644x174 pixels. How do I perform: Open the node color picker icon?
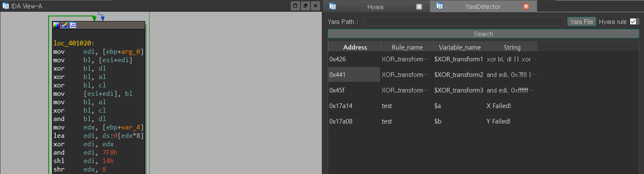coord(56,25)
